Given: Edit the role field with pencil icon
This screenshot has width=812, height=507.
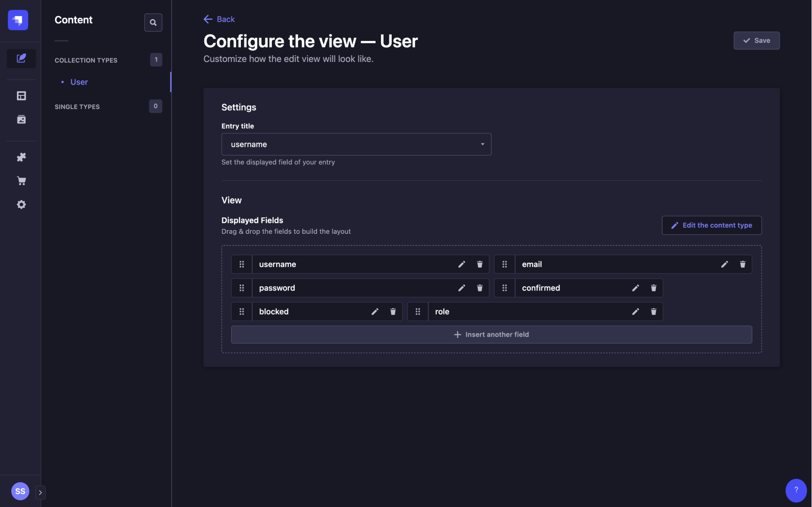Looking at the screenshot, I should point(635,311).
